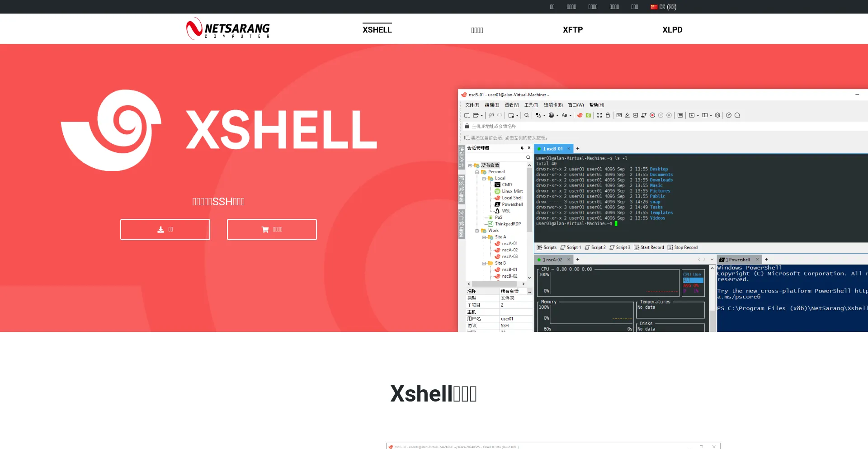868x449 pixels.
Task: Collapse the Site A folder in session tree
Action: point(484,237)
